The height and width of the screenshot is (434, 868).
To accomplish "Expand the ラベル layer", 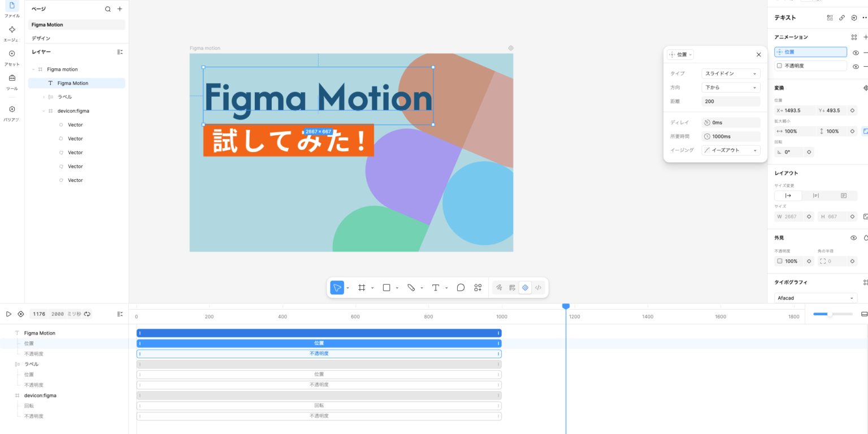I will (44, 97).
